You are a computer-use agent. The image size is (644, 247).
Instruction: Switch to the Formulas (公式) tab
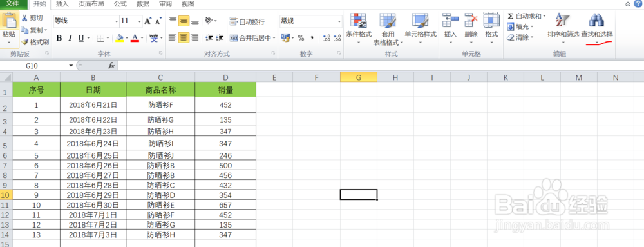pos(120,4)
